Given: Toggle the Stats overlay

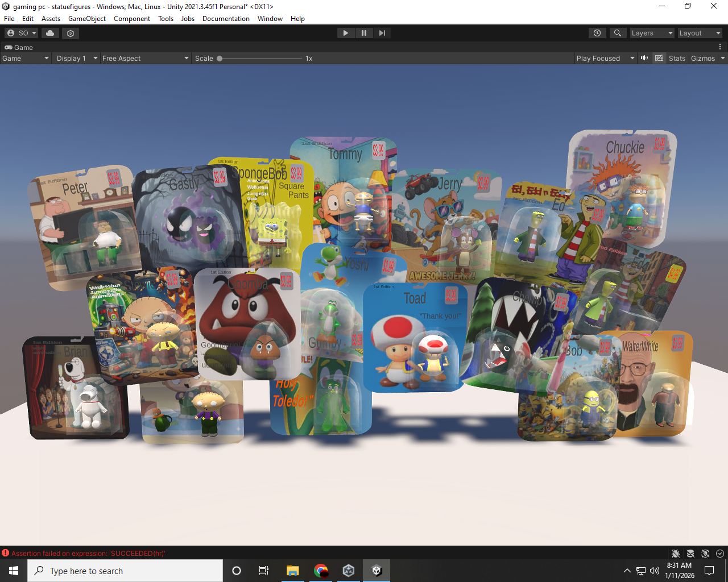Looking at the screenshot, I should coord(677,58).
